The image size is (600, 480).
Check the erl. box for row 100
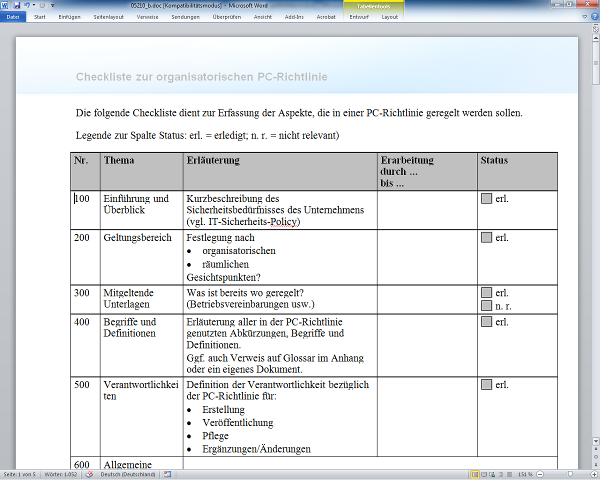pos(486,199)
